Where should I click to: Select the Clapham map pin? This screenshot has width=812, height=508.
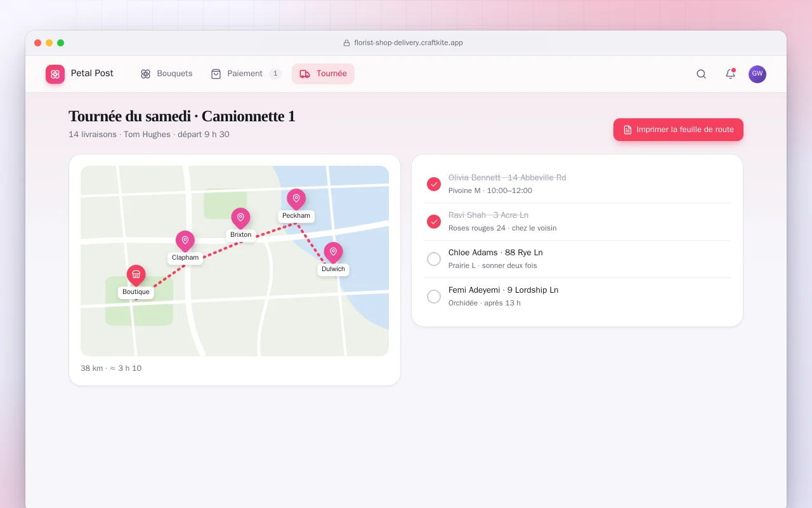click(185, 241)
